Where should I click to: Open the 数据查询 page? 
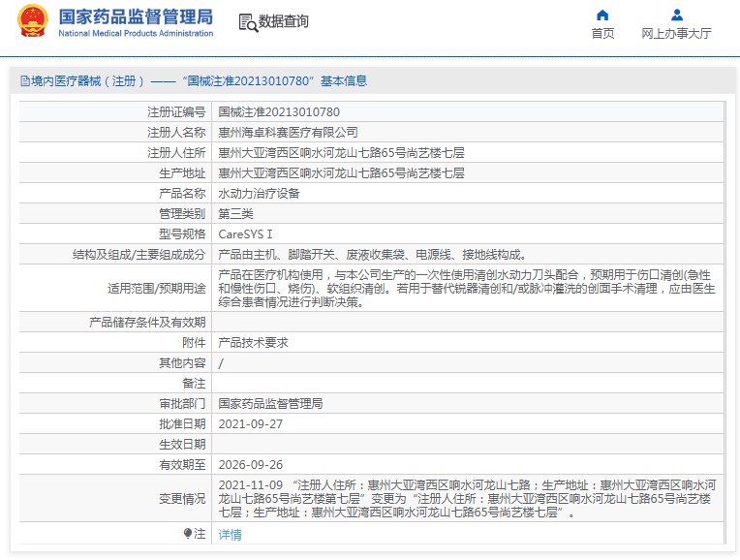(x=283, y=21)
